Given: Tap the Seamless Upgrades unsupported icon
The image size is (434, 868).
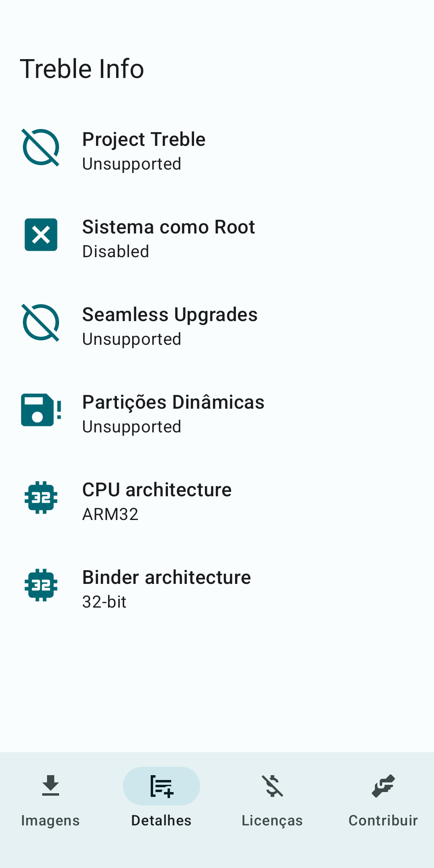Looking at the screenshot, I should tap(41, 323).
